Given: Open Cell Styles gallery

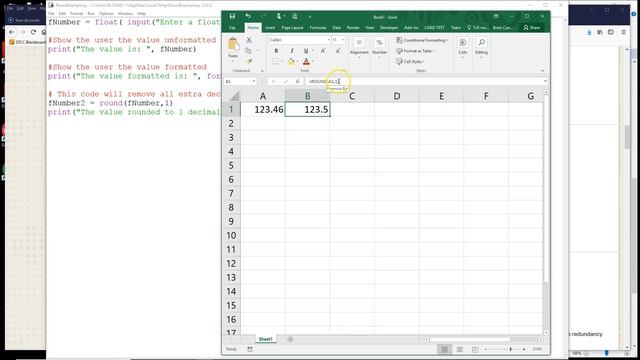Looking at the screenshot, I should click(410, 61).
